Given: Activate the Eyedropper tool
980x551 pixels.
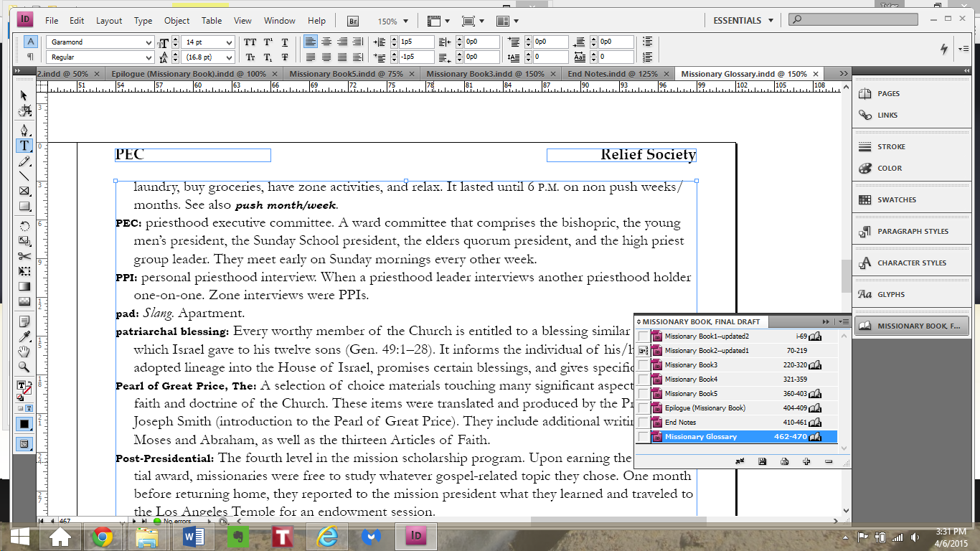Looking at the screenshot, I should pyautogui.click(x=24, y=336).
